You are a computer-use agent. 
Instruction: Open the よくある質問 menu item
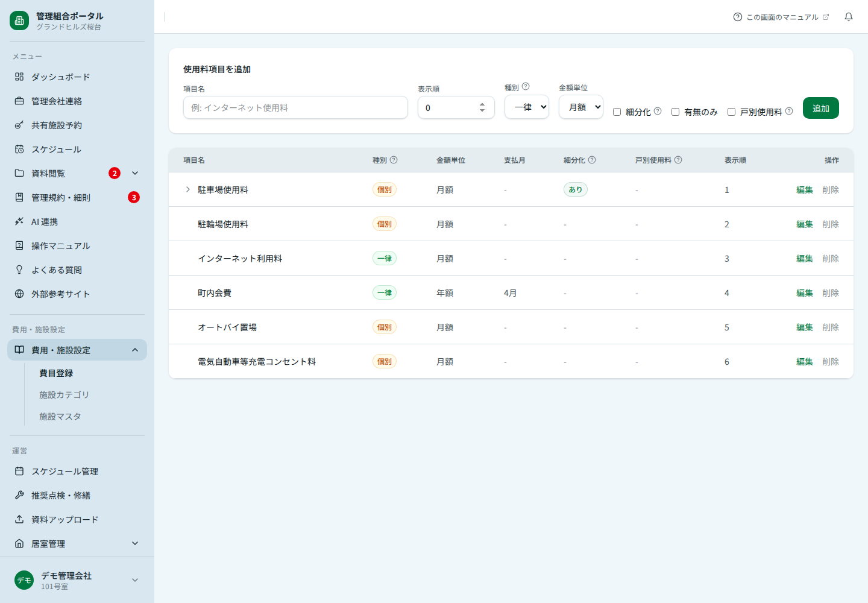77,270
